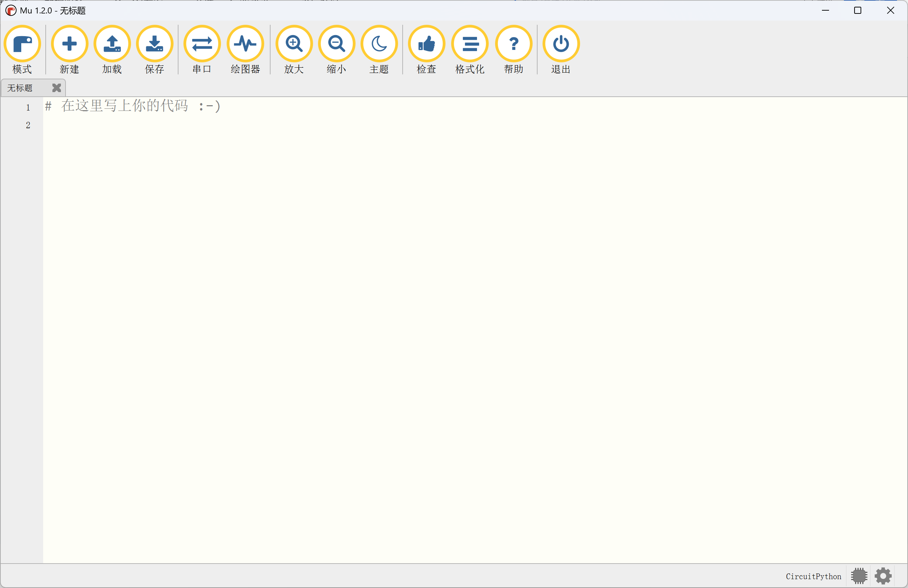This screenshot has width=908, height=588.
Task: Open the 模式 (Mode) selector
Action: (x=22, y=44)
